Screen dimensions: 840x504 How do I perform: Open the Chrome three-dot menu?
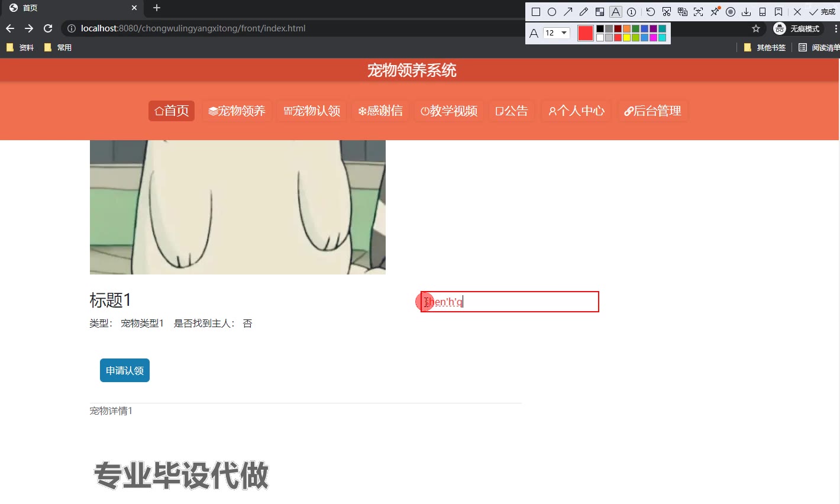pos(836,28)
